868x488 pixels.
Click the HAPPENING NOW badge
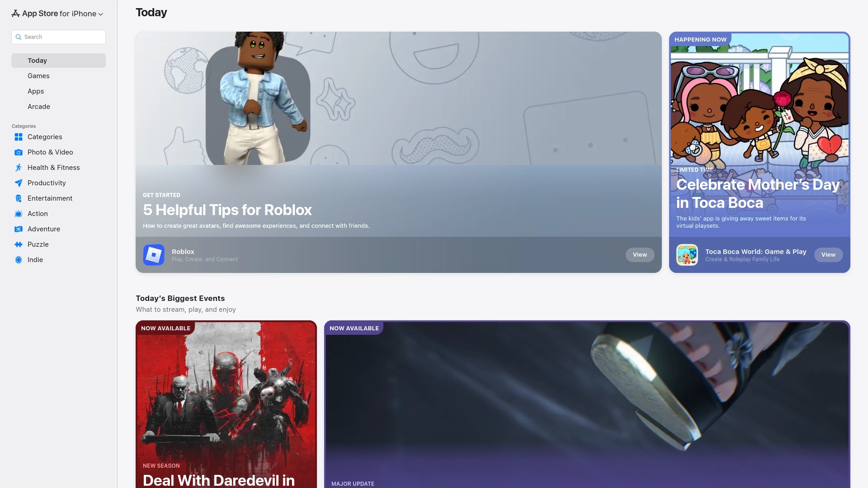tap(700, 40)
